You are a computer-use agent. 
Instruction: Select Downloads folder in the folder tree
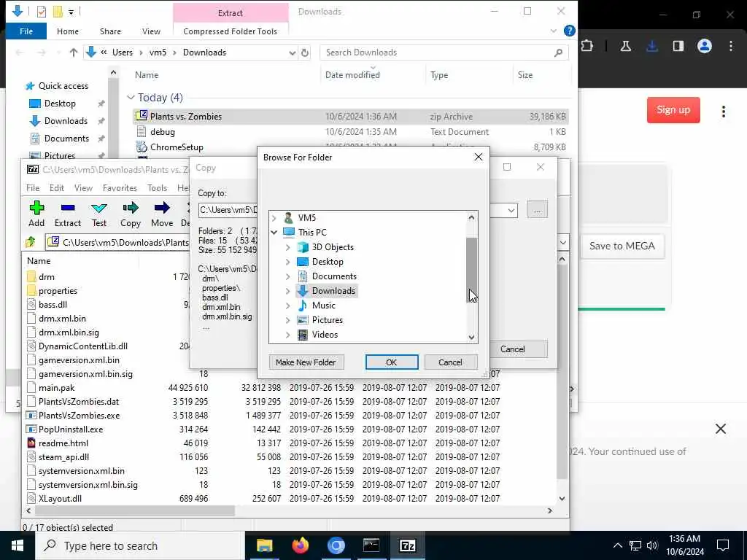click(333, 291)
